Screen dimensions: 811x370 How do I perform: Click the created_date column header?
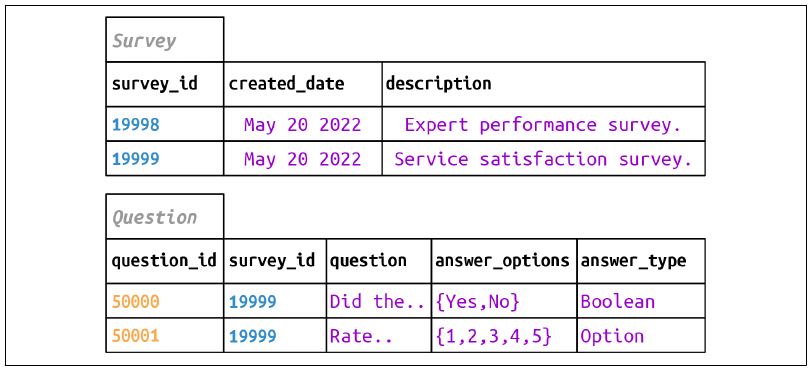(x=303, y=84)
